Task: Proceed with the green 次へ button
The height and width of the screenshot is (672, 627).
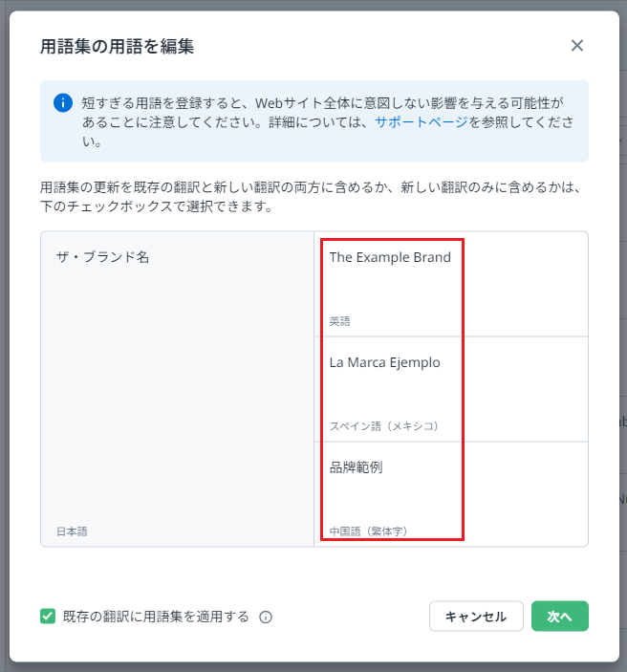Action: (559, 617)
